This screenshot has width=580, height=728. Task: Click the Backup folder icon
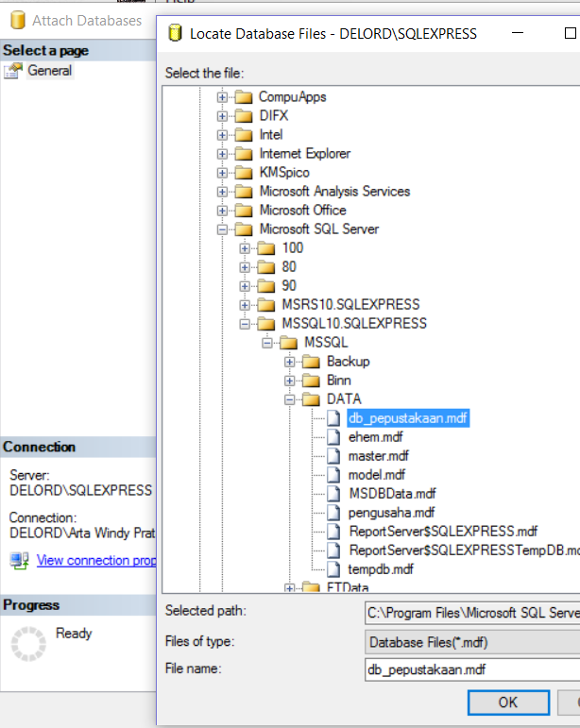coord(311,362)
